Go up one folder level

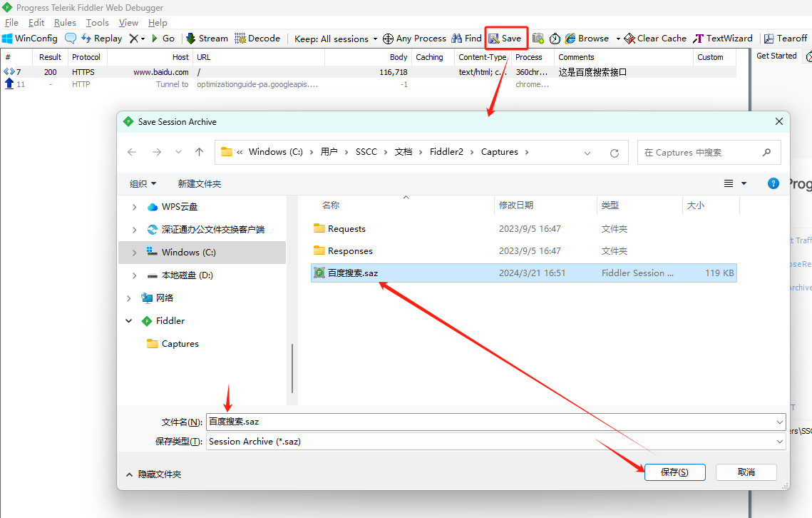point(199,152)
